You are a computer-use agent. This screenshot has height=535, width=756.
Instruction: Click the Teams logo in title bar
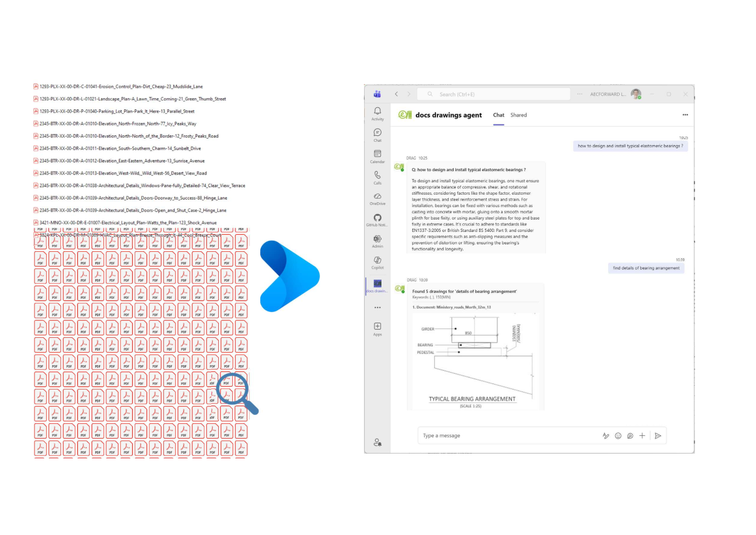pyautogui.click(x=377, y=94)
